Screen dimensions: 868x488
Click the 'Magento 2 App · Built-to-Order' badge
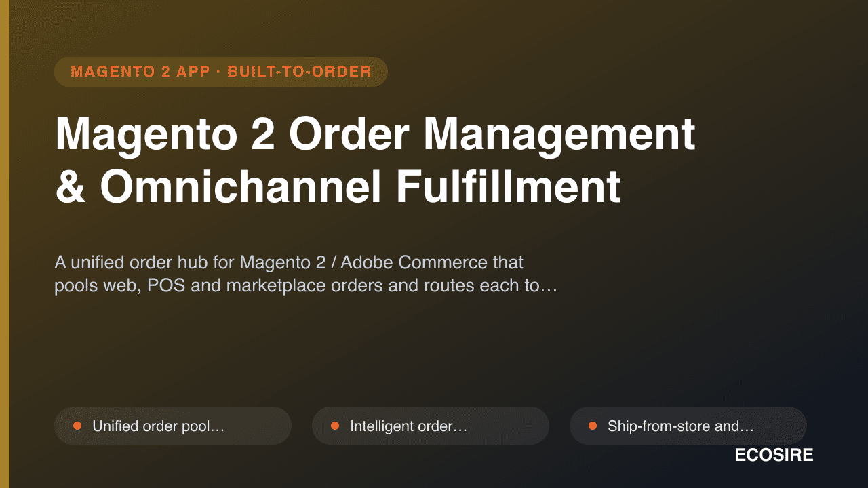click(x=221, y=72)
